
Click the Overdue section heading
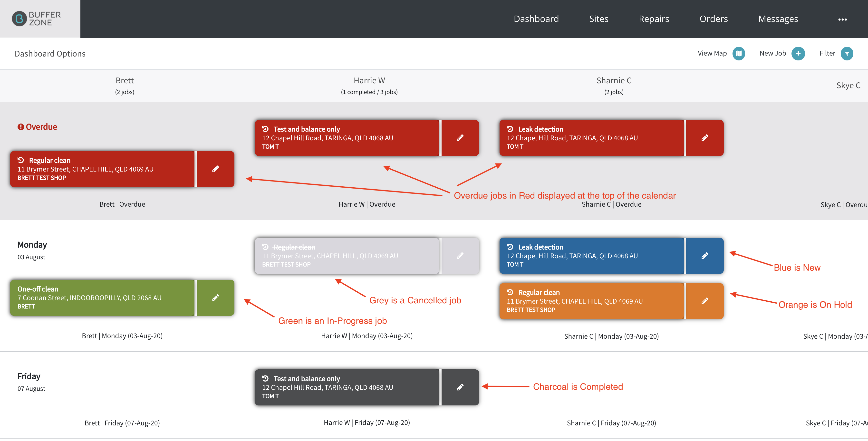point(41,127)
